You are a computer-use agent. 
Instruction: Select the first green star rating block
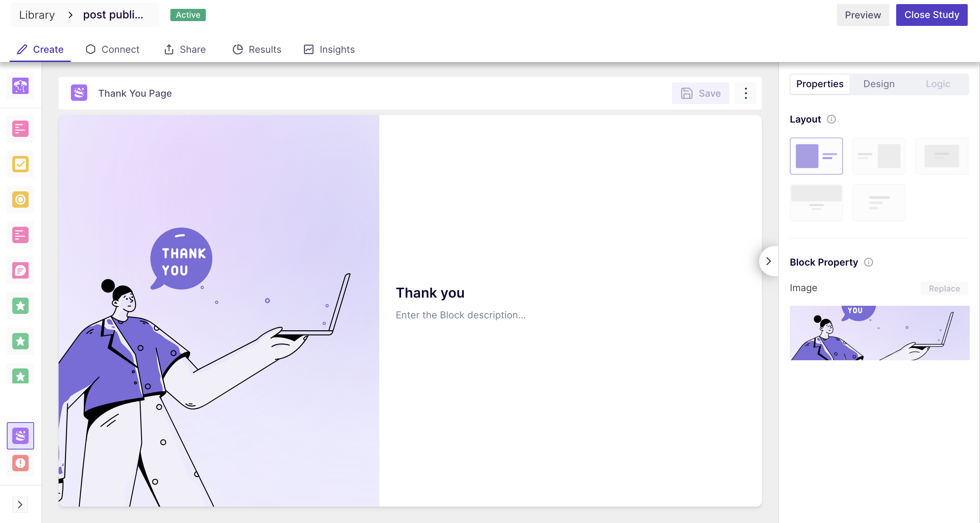(x=20, y=305)
